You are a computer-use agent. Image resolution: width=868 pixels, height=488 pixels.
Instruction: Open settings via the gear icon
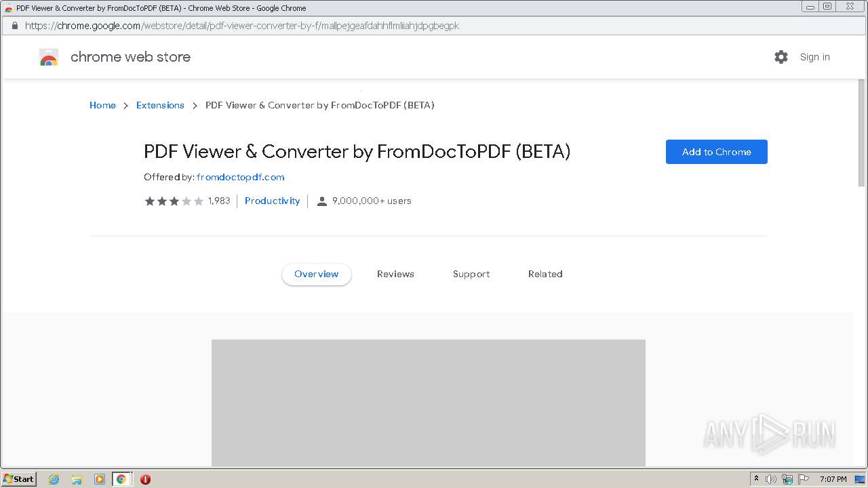point(781,57)
